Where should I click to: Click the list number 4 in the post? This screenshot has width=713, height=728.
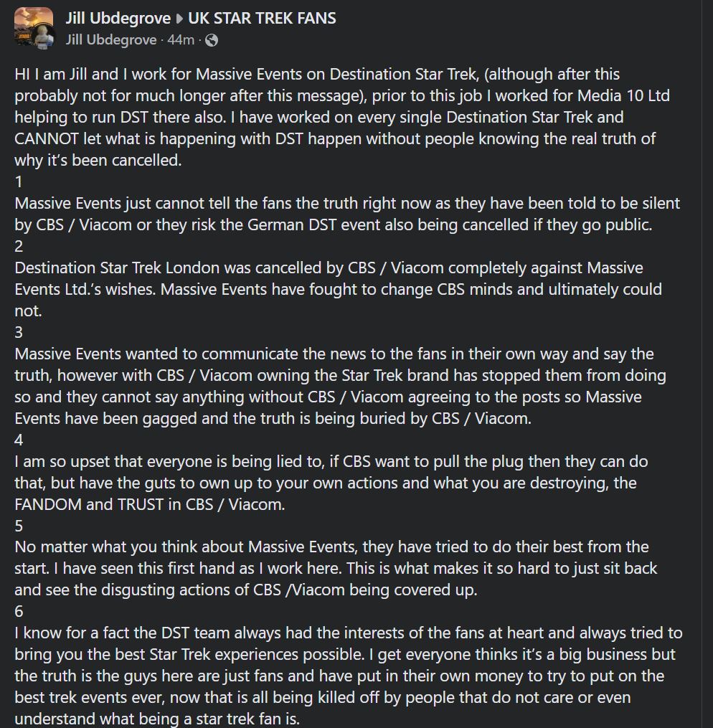(19, 440)
